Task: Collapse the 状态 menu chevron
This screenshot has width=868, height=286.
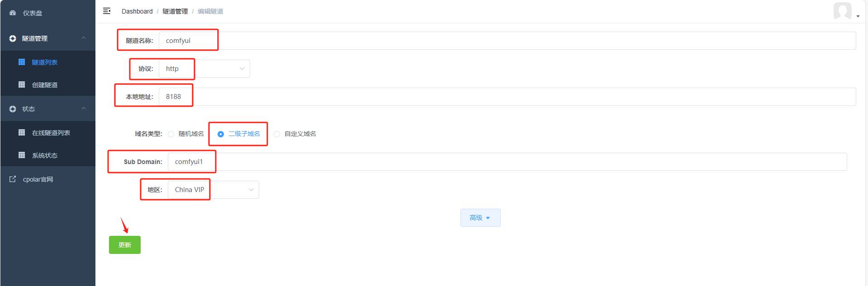Action: click(84, 108)
